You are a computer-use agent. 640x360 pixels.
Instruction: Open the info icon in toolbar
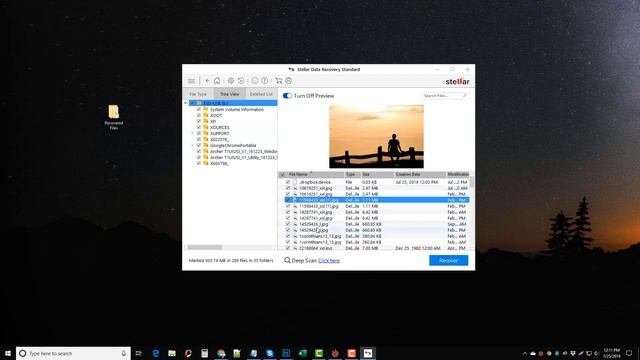pos(255,81)
